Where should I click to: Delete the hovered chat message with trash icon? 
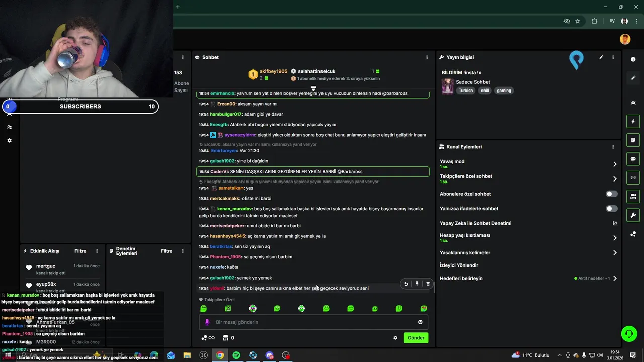click(428, 284)
